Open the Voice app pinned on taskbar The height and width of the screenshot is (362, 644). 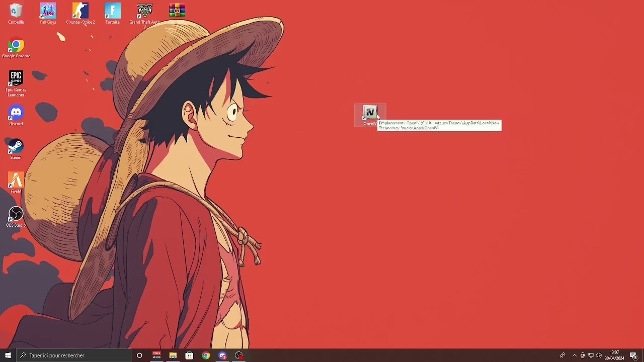click(156, 355)
